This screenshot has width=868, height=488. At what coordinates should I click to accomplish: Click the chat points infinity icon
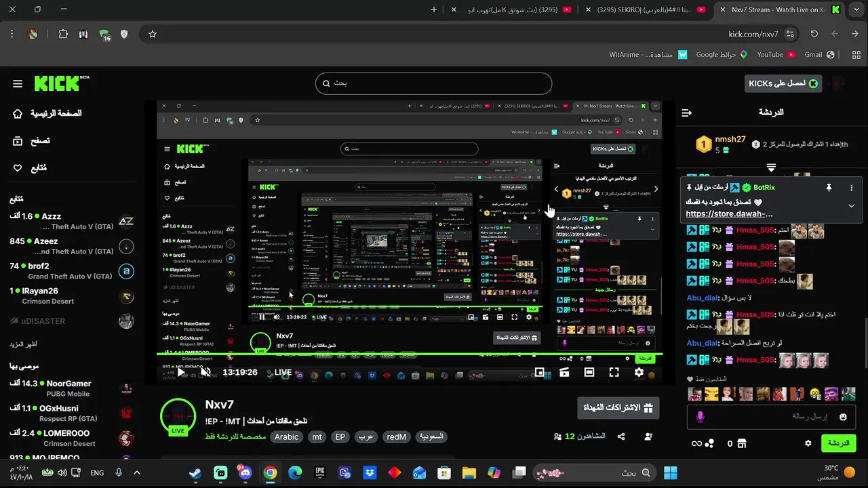click(x=696, y=443)
